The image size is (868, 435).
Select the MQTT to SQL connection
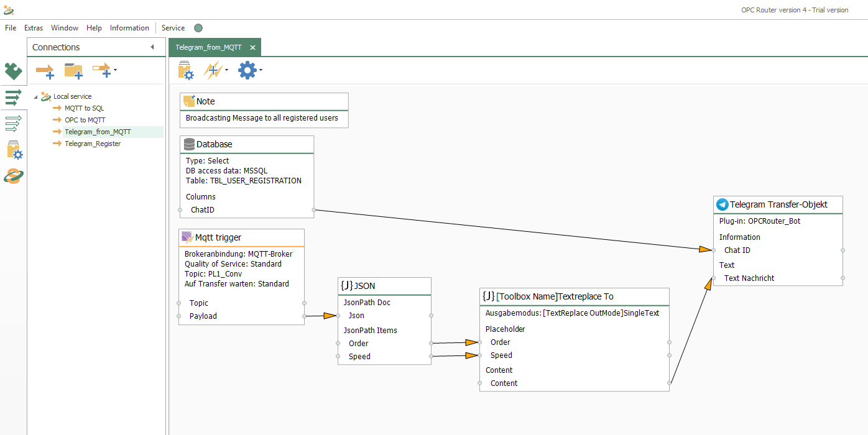(84, 108)
